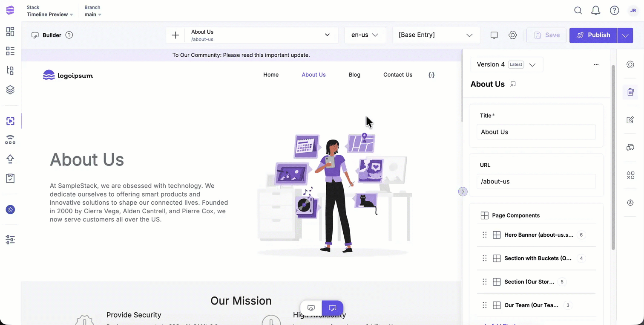Open the Branch main dropdown
Image resolution: width=644 pixels, height=325 pixels.
[93, 15]
